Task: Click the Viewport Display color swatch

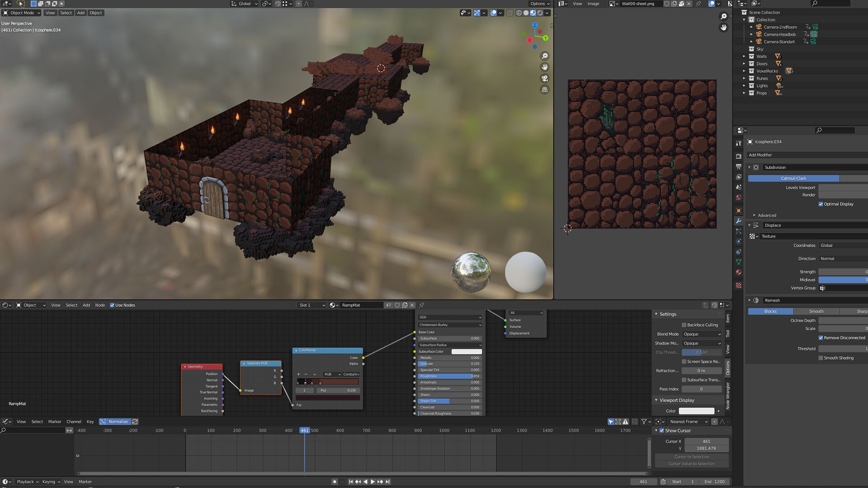Action: tap(696, 411)
